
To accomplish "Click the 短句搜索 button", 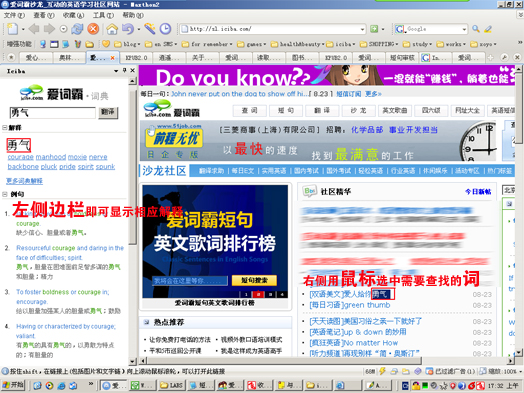I will pos(254,280).
